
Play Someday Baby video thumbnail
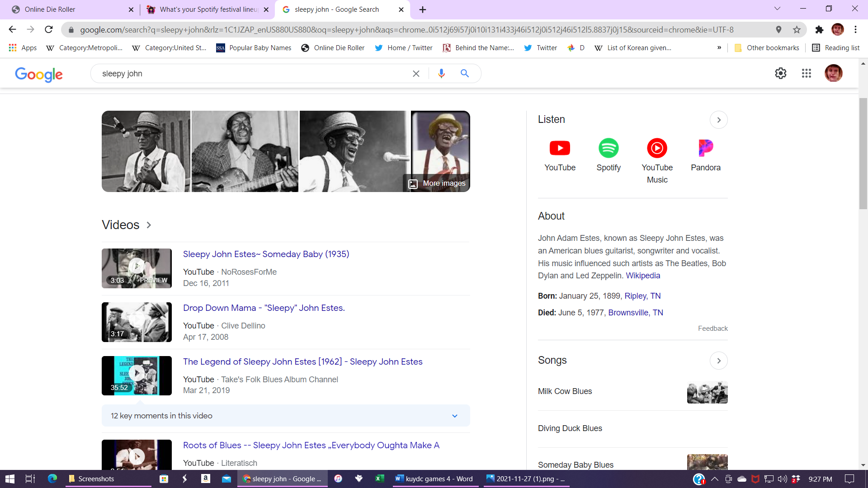click(137, 268)
